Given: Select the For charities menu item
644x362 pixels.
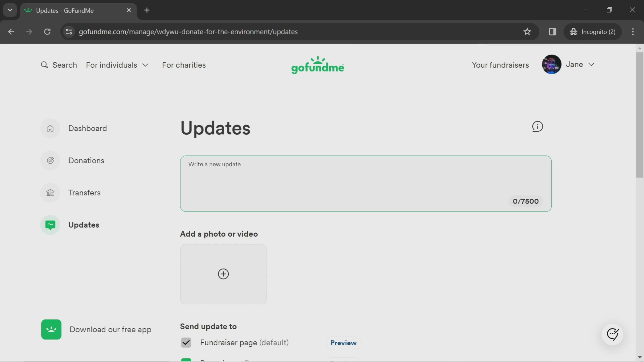Looking at the screenshot, I should pos(184,65).
